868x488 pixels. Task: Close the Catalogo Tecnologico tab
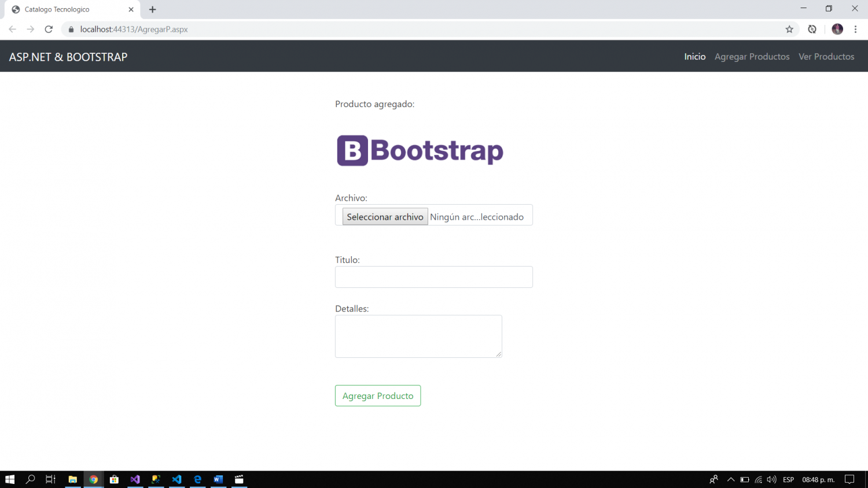pos(131,9)
